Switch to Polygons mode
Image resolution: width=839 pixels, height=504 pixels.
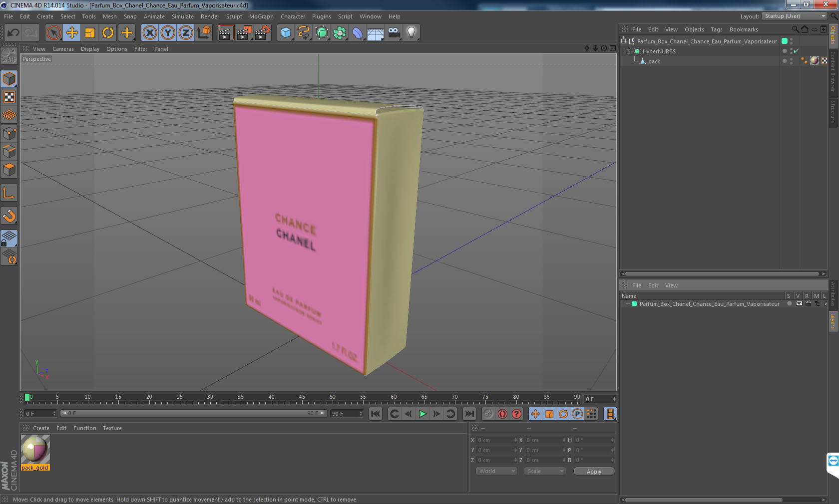tap(9, 170)
